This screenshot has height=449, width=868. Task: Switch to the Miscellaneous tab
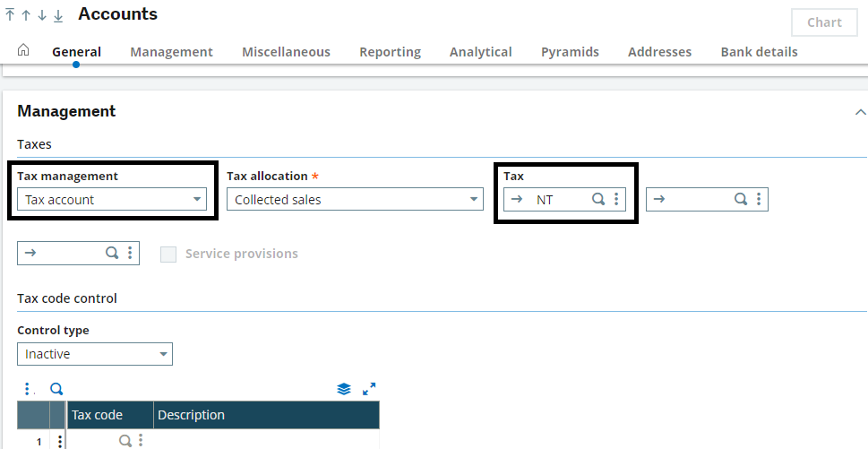tap(286, 52)
